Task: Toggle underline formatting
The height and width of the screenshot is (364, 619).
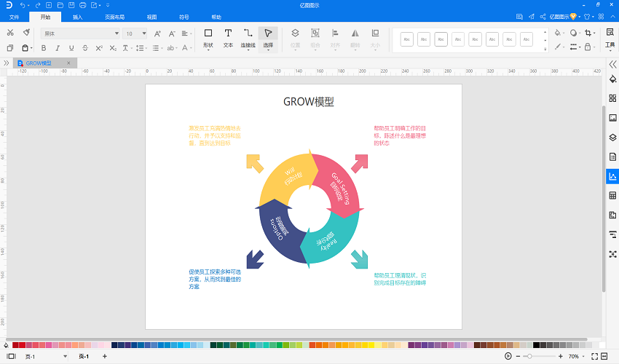Action: pyautogui.click(x=71, y=48)
